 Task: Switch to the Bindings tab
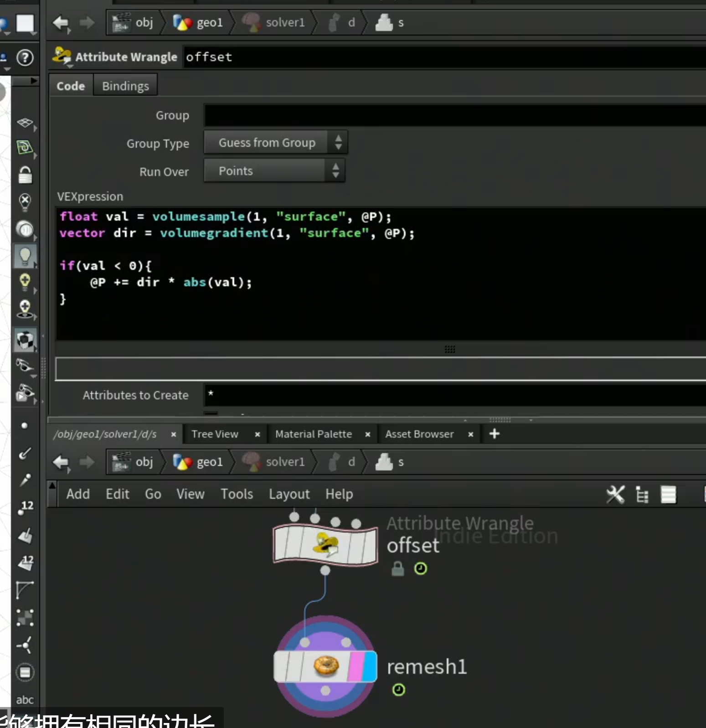point(125,86)
